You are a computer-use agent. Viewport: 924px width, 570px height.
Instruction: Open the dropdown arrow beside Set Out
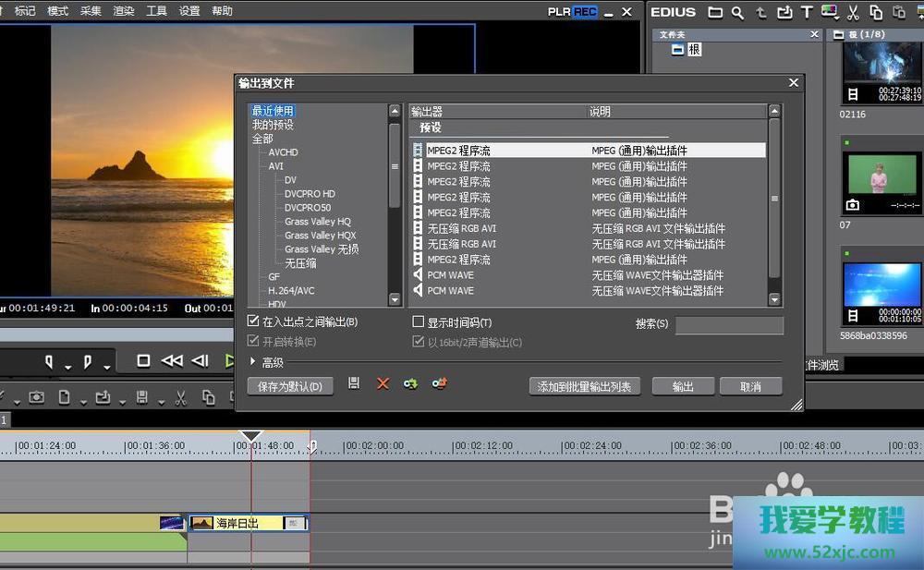[106, 366]
